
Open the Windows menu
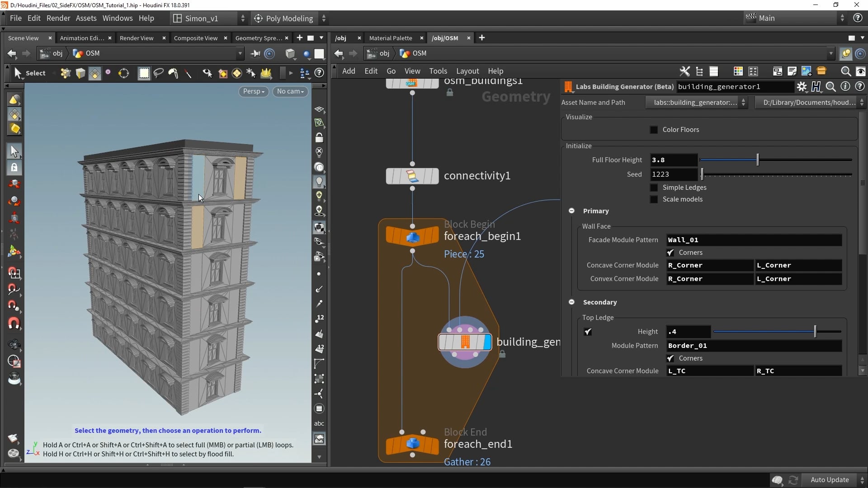[x=117, y=18]
